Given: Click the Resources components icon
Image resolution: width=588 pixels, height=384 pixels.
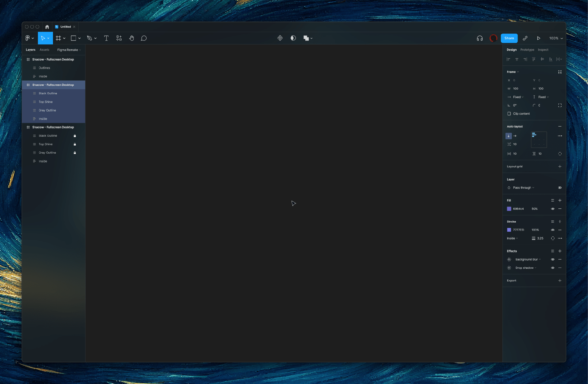Looking at the screenshot, I should click(x=119, y=38).
